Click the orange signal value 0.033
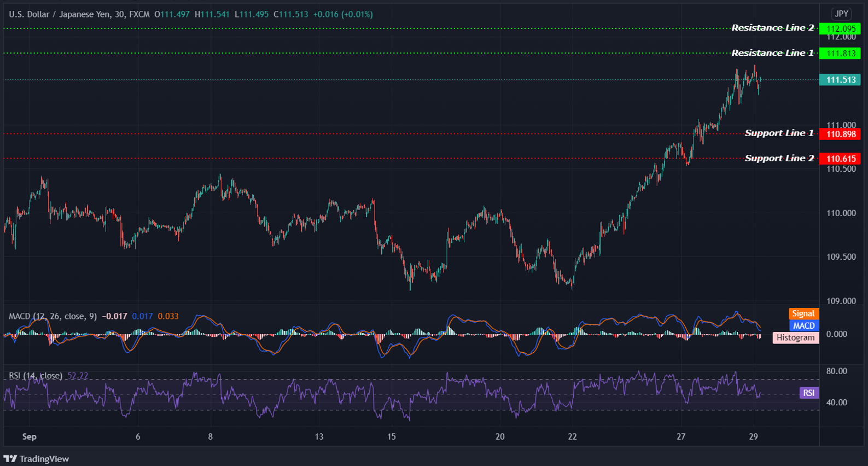 pyautogui.click(x=168, y=316)
